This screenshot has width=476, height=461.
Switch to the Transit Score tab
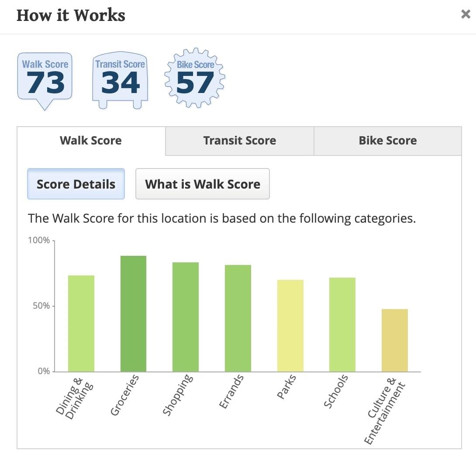point(239,141)
